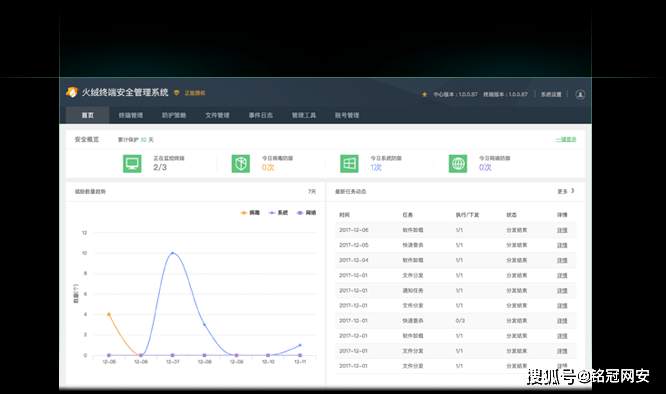Open 详情 for the 0/3 快速查杀 row
Screen dimensions: 666x394
point(562,321)
